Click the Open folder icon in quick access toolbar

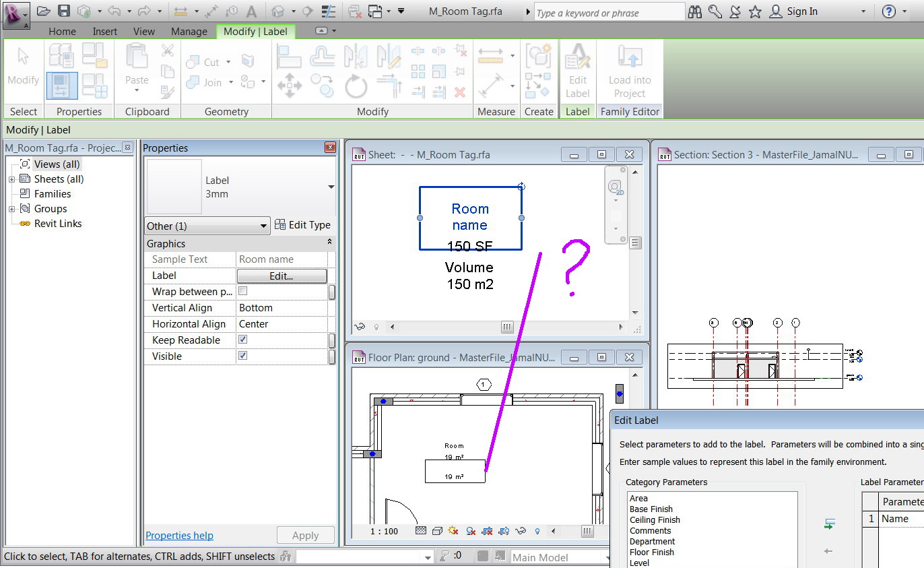pyautogui.click(x=44, y=11)
